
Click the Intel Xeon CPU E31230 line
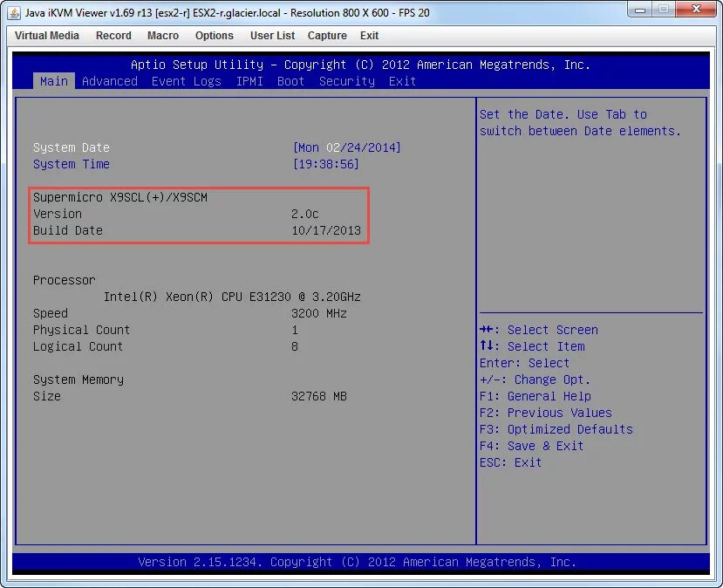pyautogui.click(x=232, y=297)
